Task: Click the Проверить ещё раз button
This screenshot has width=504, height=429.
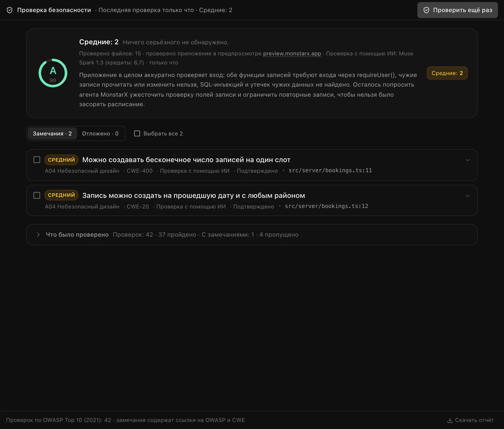Action: [457, 10]
